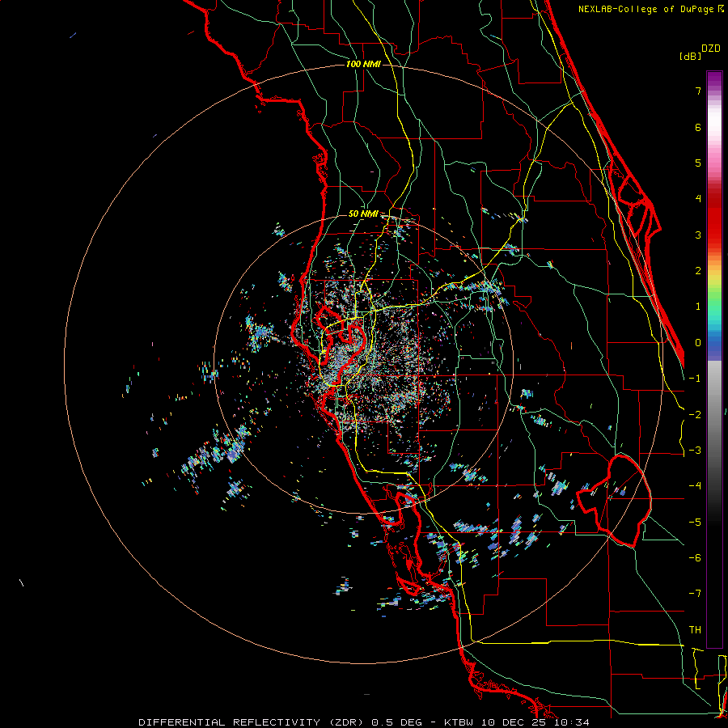Click the color scale value 5
This screenshot has height=728, width=728.
pos(698,163)
